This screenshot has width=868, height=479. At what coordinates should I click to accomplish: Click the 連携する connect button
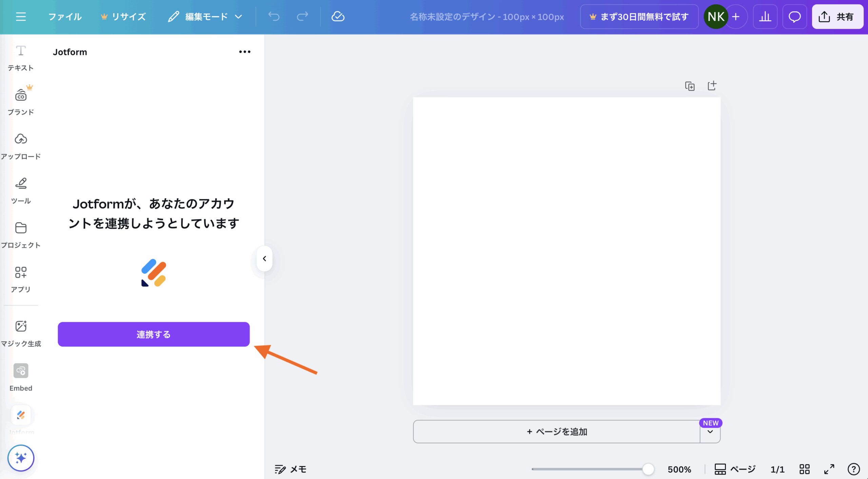[x=154, y=334]
